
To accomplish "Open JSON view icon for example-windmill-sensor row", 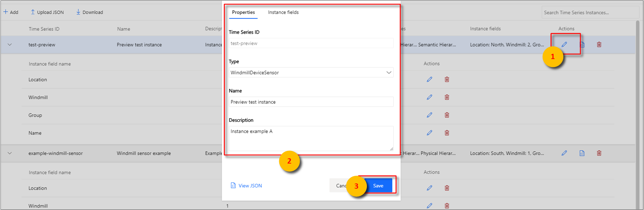I will tap(582, 153).
